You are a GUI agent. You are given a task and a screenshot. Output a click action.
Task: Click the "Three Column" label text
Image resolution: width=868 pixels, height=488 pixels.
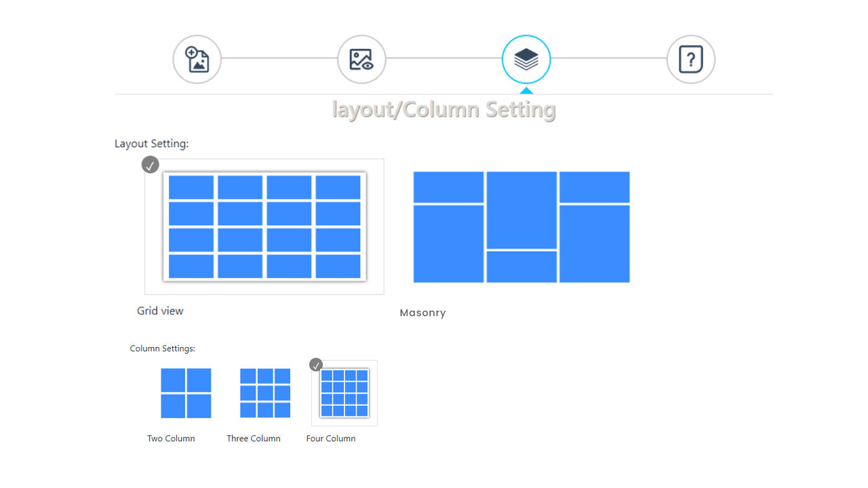click(x=254, y=438)
